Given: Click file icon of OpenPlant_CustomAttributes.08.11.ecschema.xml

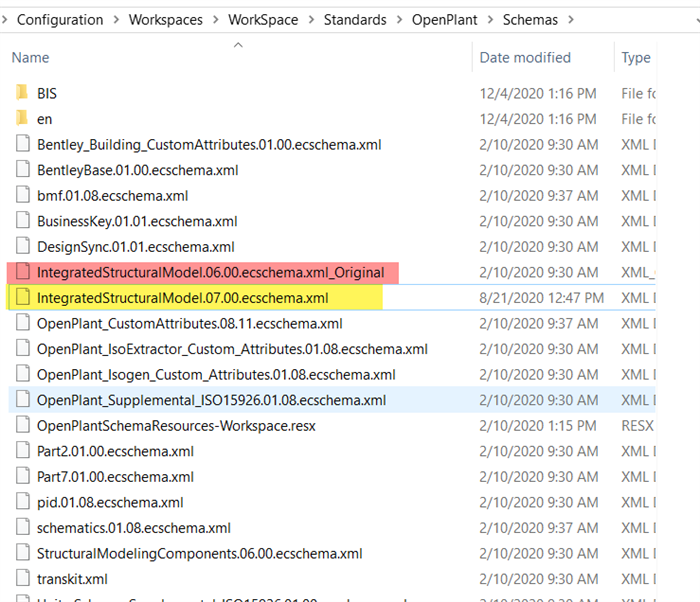Looking at the screenshot, I should coord(23,322).
